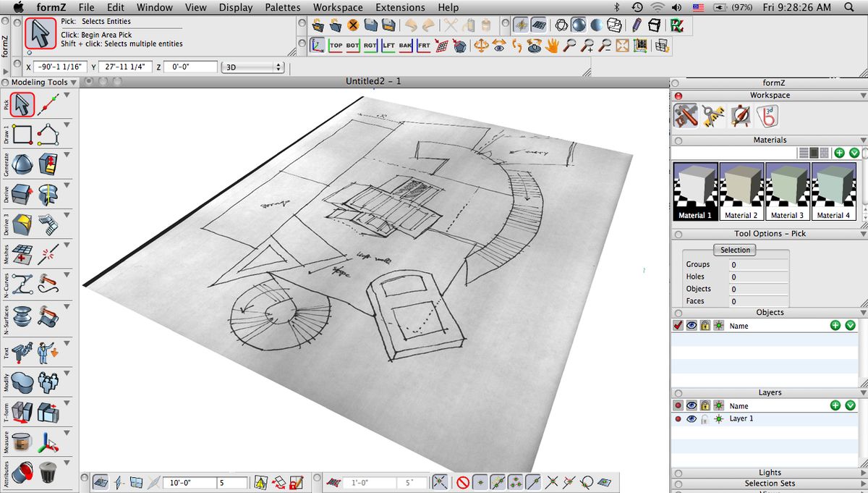Click the Fit view icon in the toolbar
This screenshot has height=493, width=868.
tap(621, 45)
